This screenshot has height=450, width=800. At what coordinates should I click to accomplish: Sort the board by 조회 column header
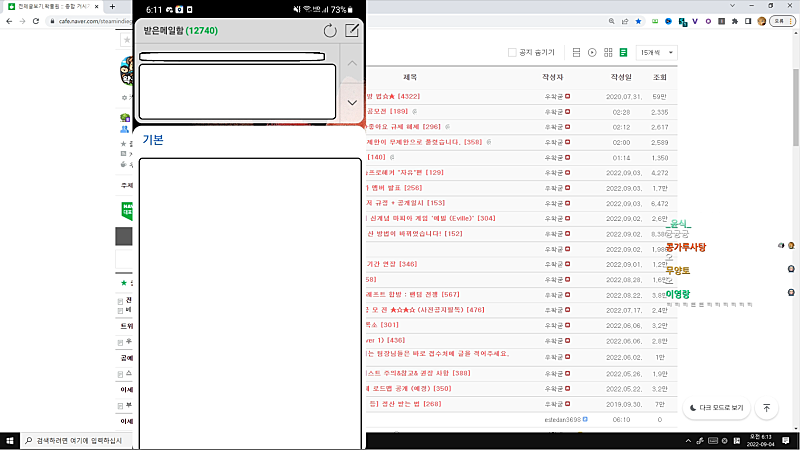pos(659,77)
